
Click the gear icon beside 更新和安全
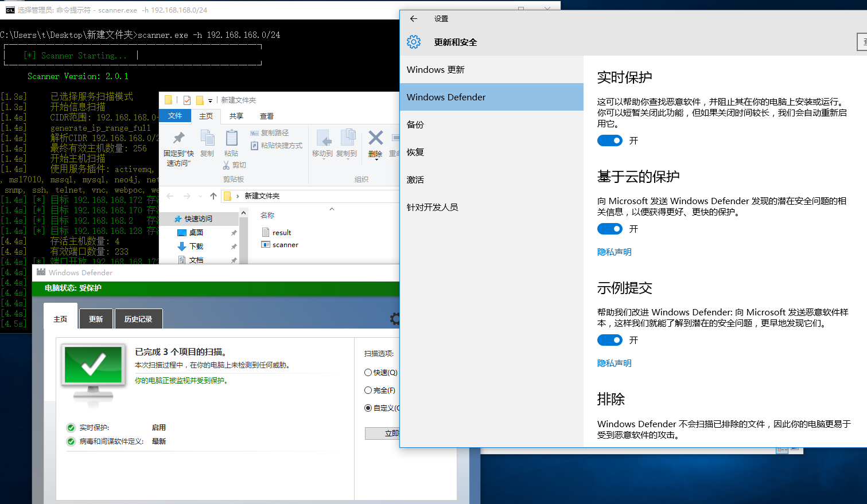pos(414,42)
